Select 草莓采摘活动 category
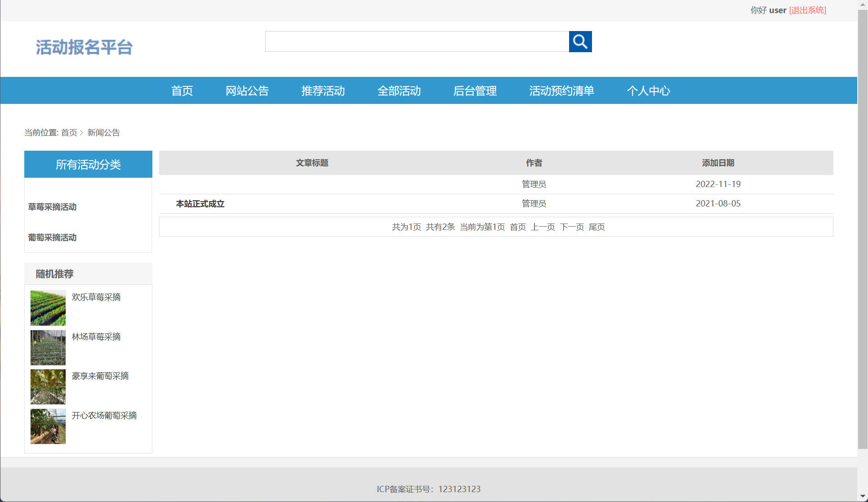 pos(52,207)
